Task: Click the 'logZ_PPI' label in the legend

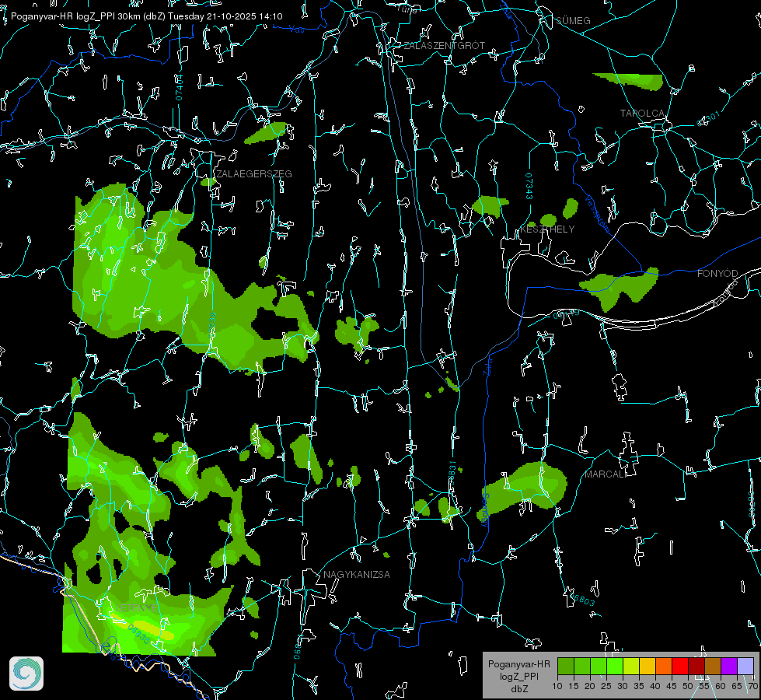Action: point(518,676)
